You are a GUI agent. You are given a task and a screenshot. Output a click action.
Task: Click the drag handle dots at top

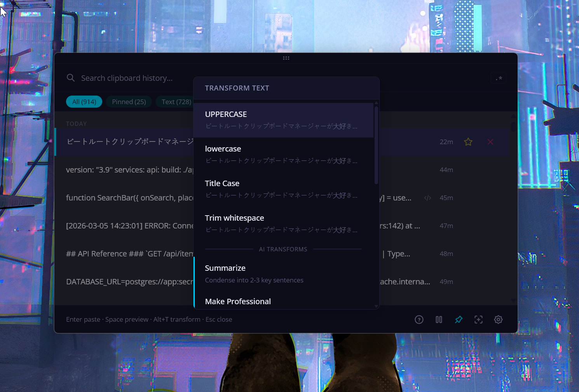[286, 58]
